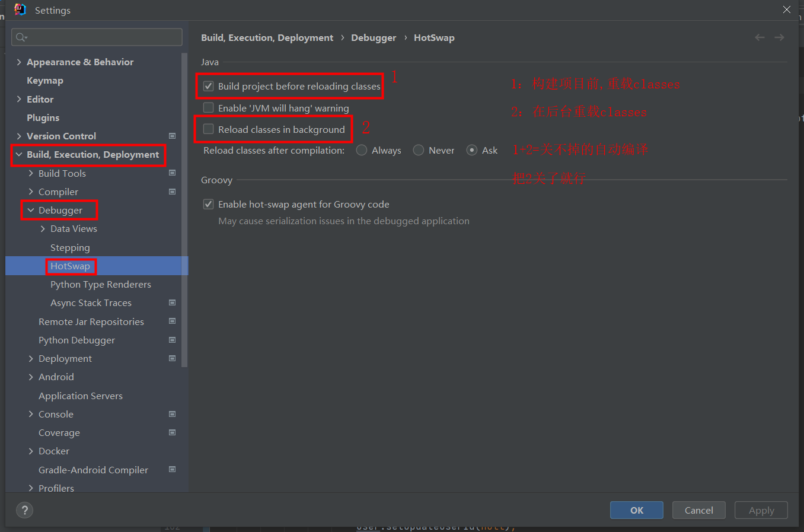This screenshot has height=532, width=804.
Task: Click the help question mark icon
Action: [24, 510]
